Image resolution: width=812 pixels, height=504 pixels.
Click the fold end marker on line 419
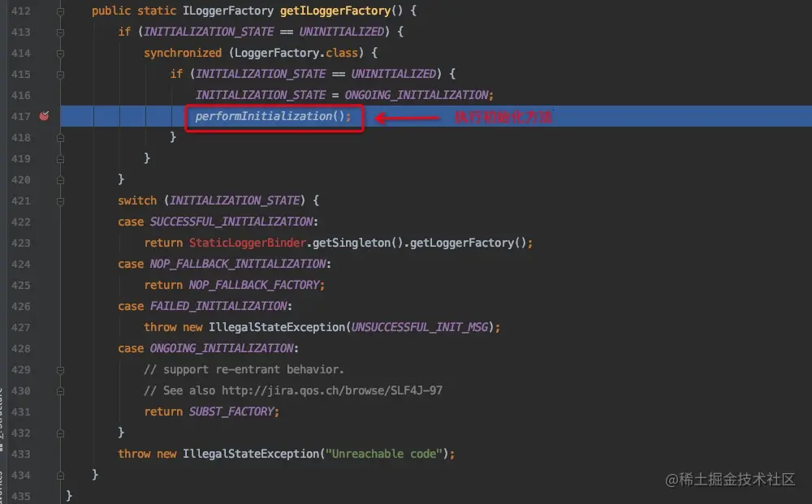click(x=61, y=159)
